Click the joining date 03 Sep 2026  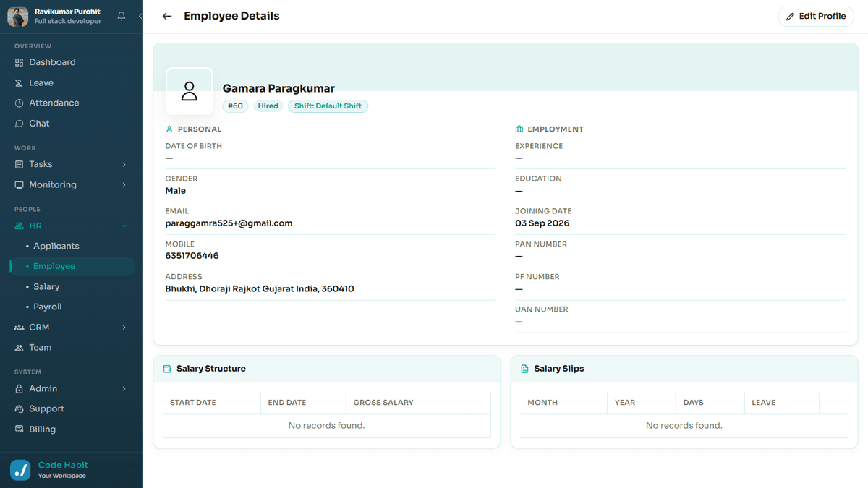[x=542, y=223]
